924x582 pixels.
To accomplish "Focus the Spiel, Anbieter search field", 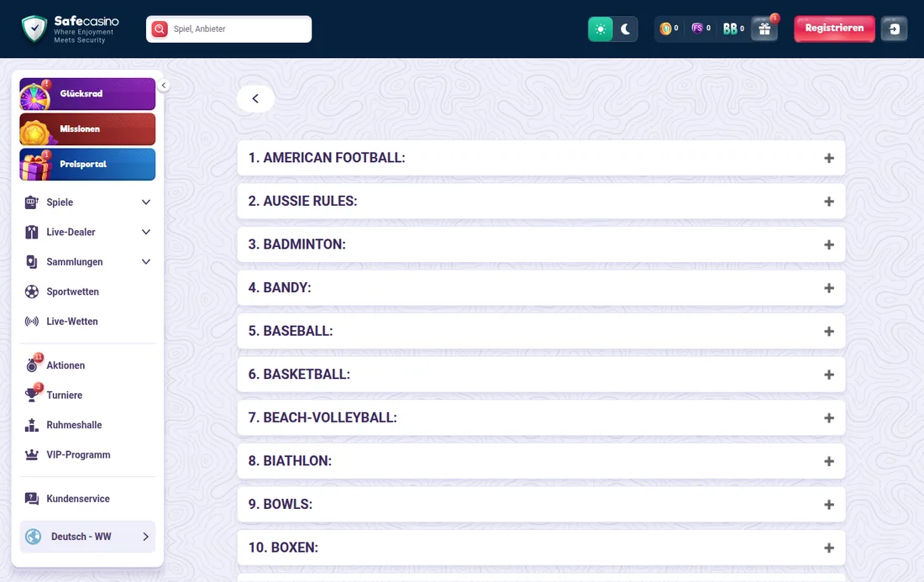I will coord(228,29).
